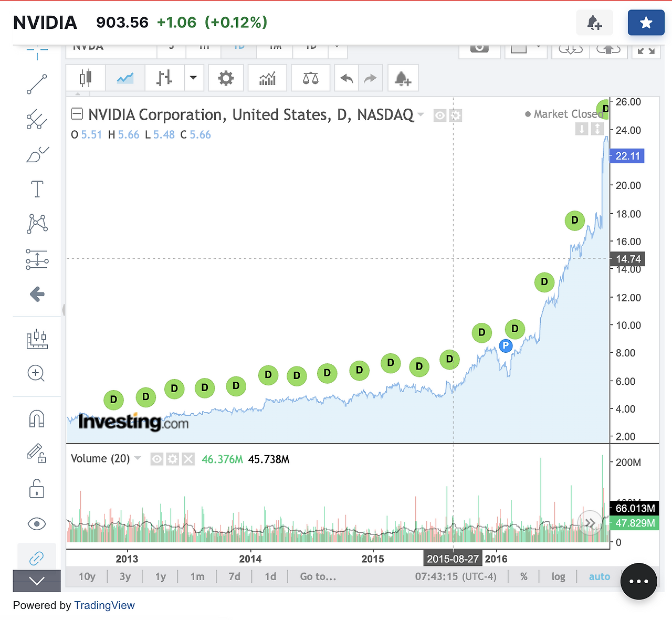This screenshot has height=620, width=672.
Task: Lock all drawing tools
Action: click(x=37, y=489)
